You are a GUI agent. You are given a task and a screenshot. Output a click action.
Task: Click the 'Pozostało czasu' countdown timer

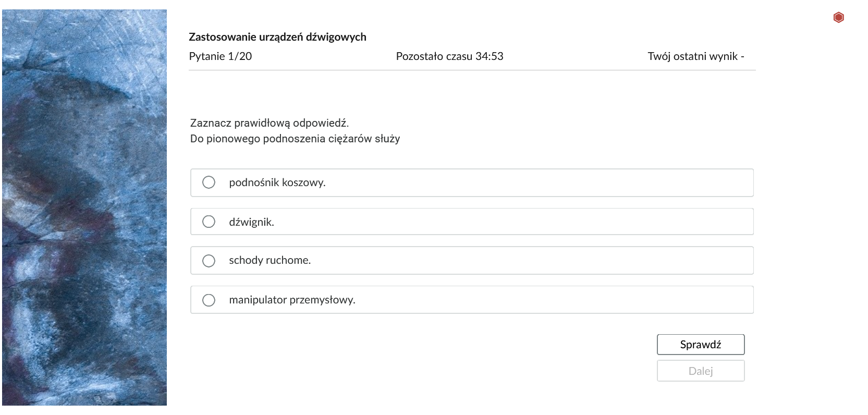pos(449,56)
